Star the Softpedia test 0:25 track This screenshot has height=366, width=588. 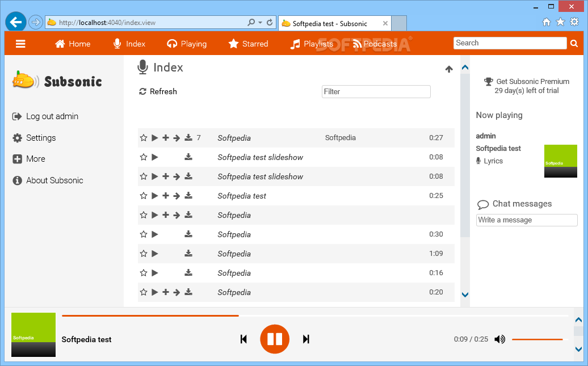click(144, 196)
